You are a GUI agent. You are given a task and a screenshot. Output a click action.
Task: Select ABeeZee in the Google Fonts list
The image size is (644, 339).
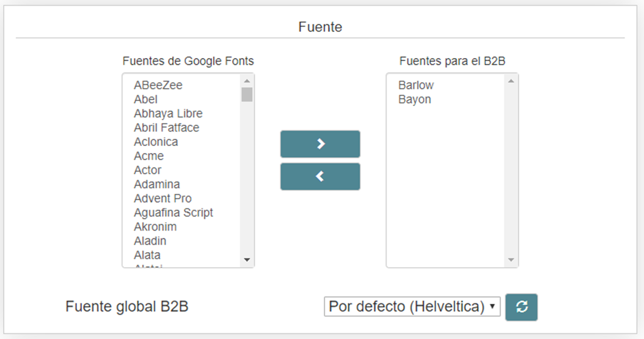158,85
